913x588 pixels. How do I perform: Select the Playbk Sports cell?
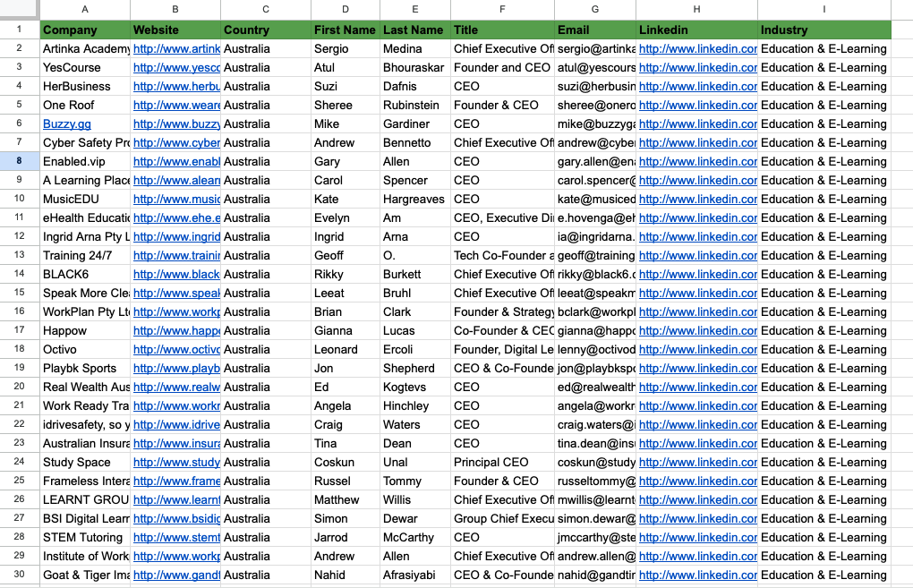pyautogui.click(x=85, y=368)
